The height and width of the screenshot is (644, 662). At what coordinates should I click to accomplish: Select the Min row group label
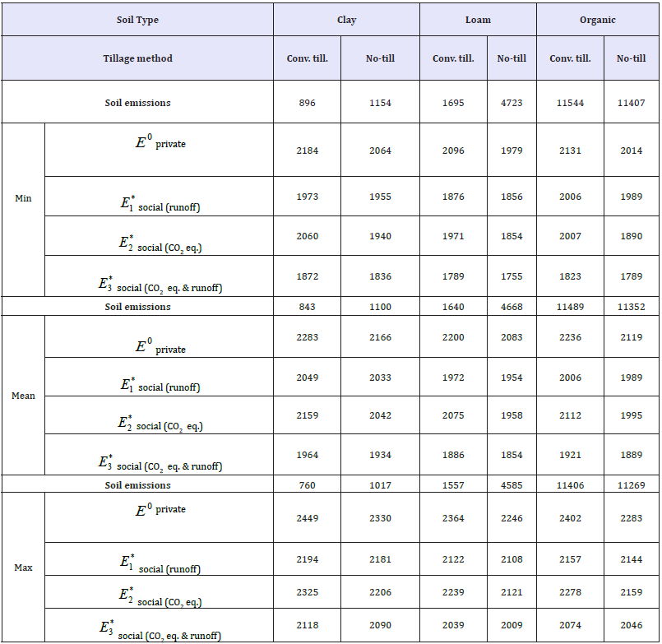point(23,198)
